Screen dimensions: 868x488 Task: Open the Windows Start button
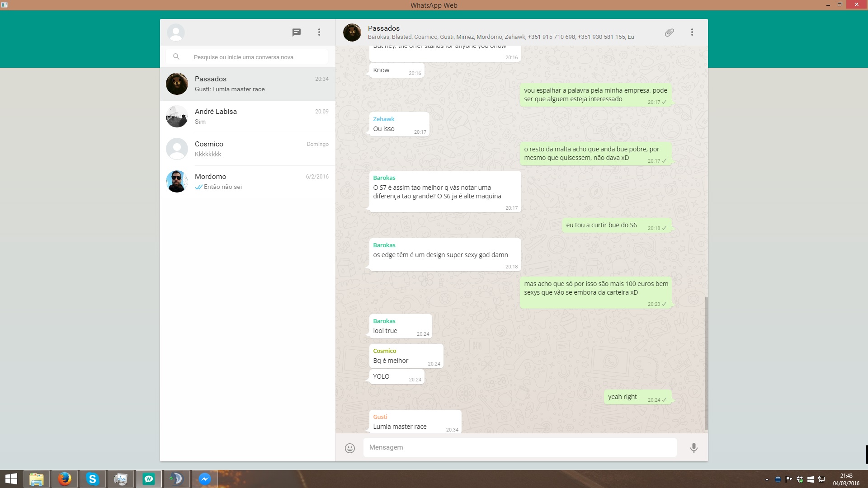coord(11,479)
